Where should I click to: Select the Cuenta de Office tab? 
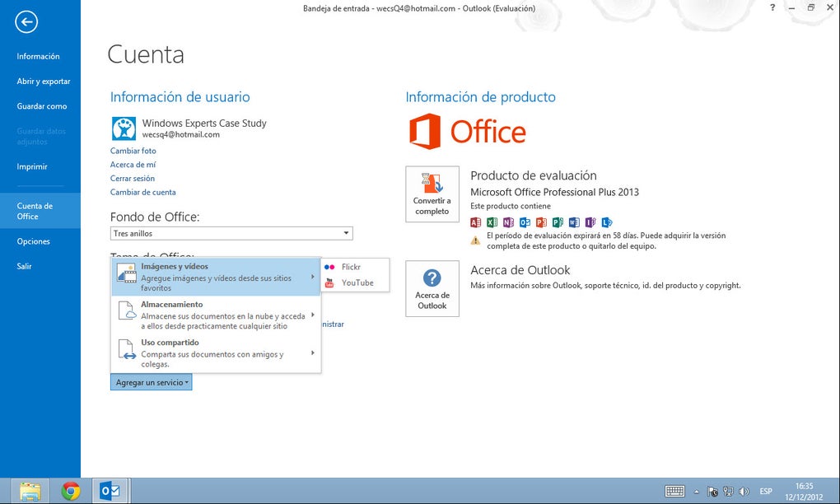pos(40,211)
